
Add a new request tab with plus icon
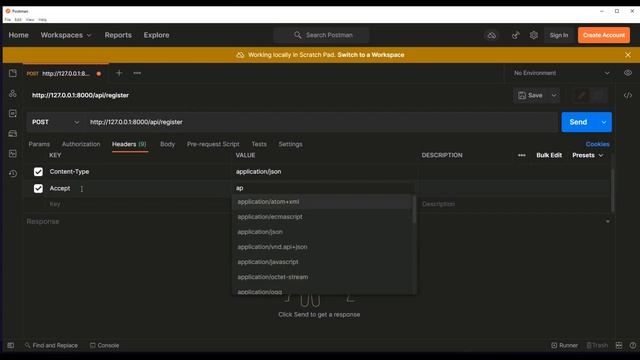coord(119,73)
